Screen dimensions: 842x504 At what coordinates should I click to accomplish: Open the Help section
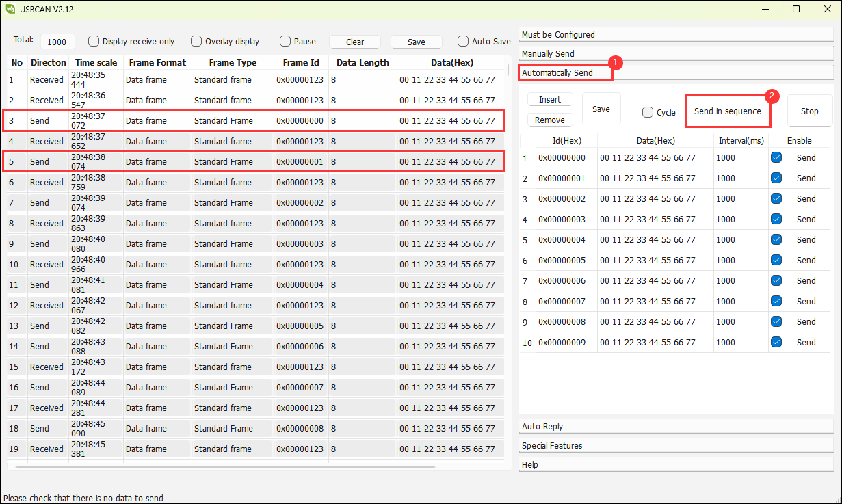[676, 464]
